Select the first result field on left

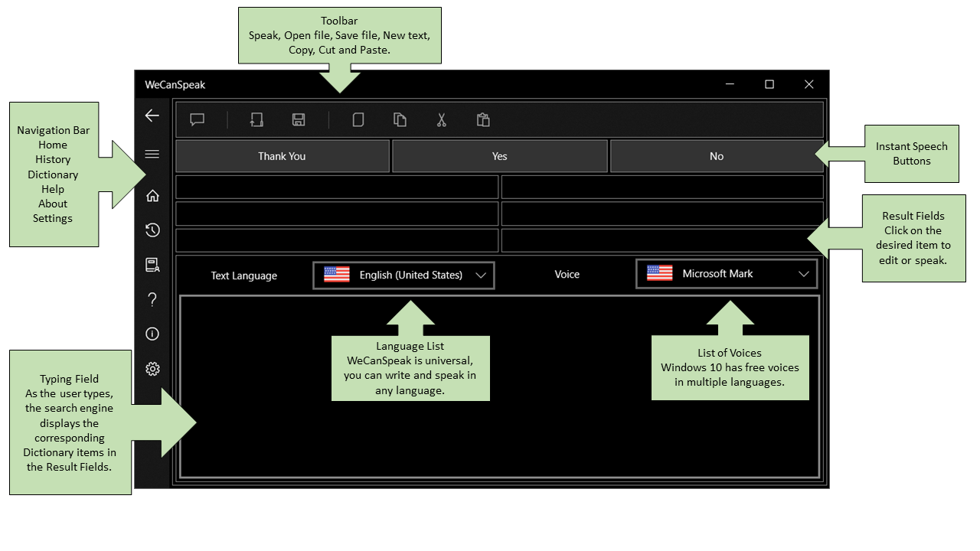coord(337,187)
